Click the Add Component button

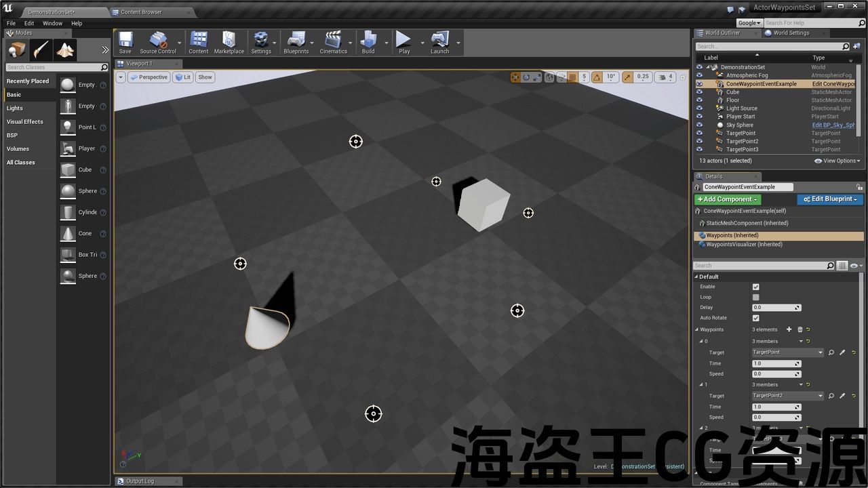(727, 199)
